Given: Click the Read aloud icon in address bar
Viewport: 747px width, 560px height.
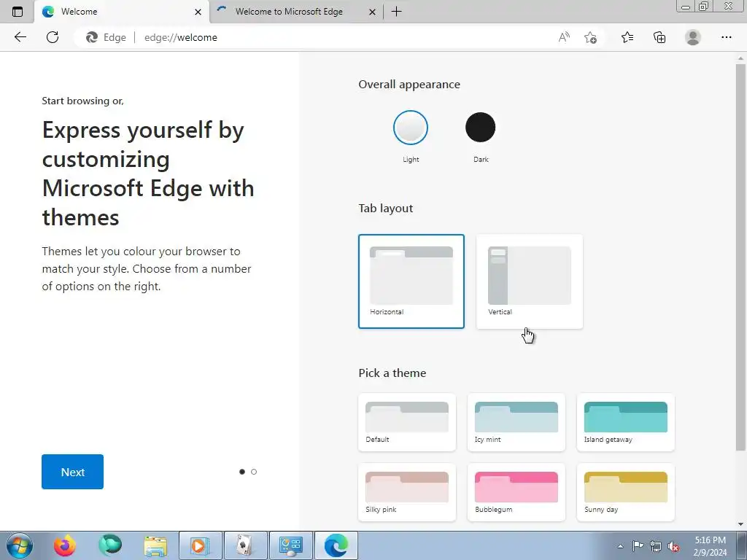Looking at the screenshot, I should (x=564, y=37).
